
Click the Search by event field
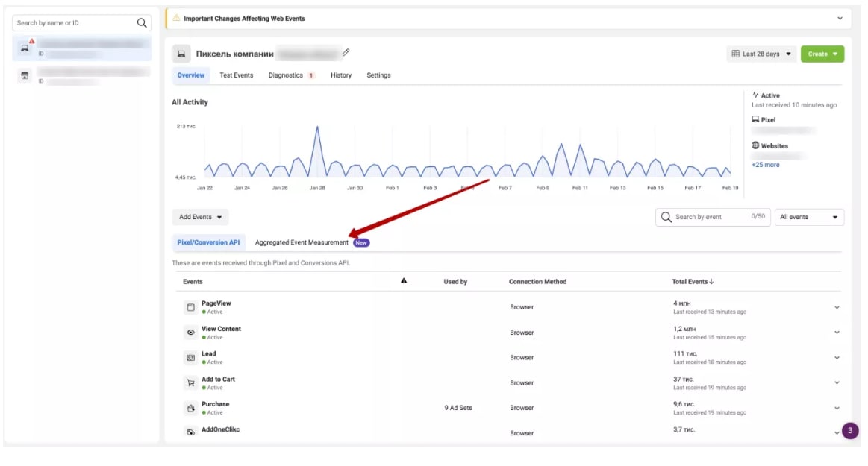click(x=709, y=217)
